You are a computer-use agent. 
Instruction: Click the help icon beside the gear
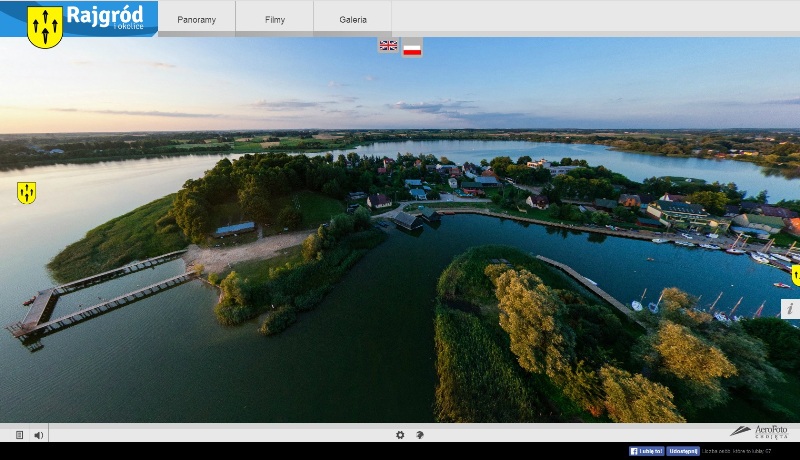pyautogui.click(x=420, y=435)
